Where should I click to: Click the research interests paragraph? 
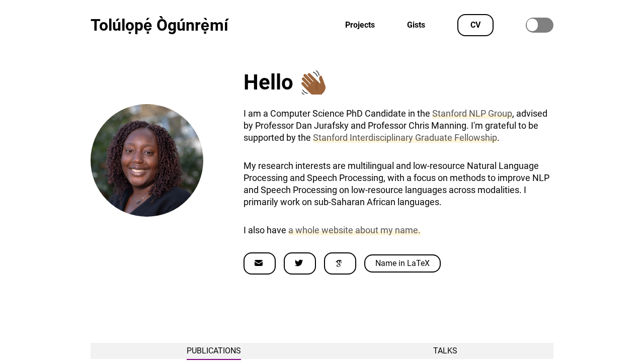click(x=396, y=183)
